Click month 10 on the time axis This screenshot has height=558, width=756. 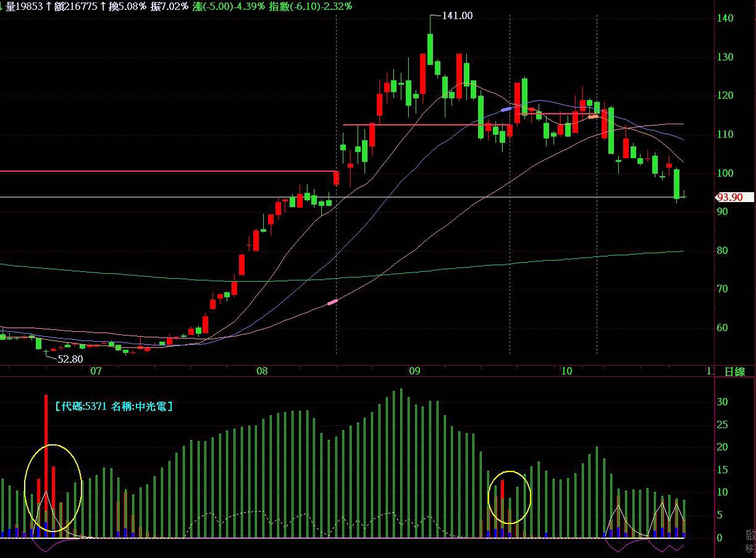pos(566,371)
